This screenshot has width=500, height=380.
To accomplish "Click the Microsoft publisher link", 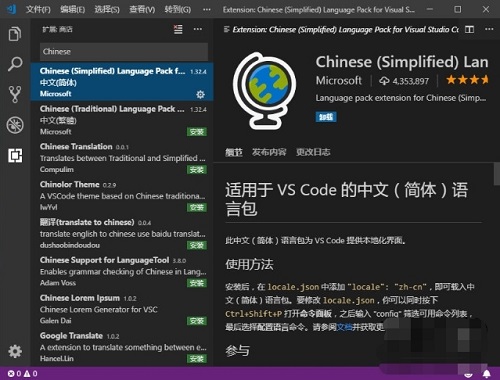I will click(x=339, y=80).
